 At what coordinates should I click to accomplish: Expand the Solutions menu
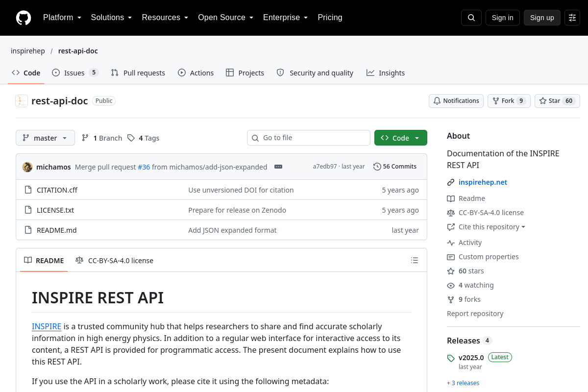[111, 18]
